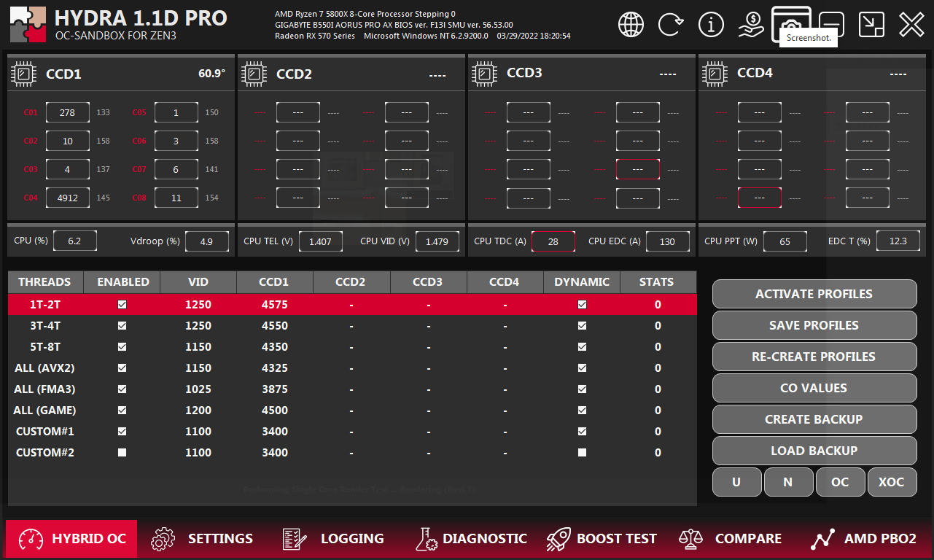The image size is (934, 560).
Task: Click the CCD1 chip icon
Action: pyautogui.click(x=24, y=74)
